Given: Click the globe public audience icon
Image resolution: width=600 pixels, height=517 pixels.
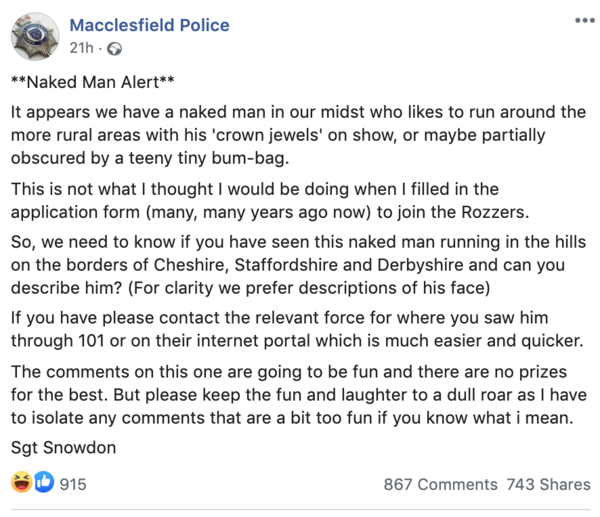Looking at the screenshot, I should click(x=115, y=49).
